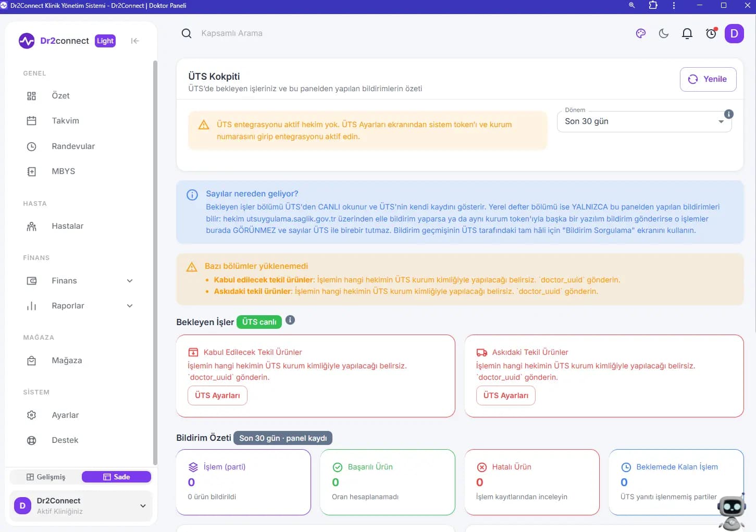Viewport: 756px width, 532px height.
Task: Open the robot assistant chat icon
Action: tap(732, 511)
